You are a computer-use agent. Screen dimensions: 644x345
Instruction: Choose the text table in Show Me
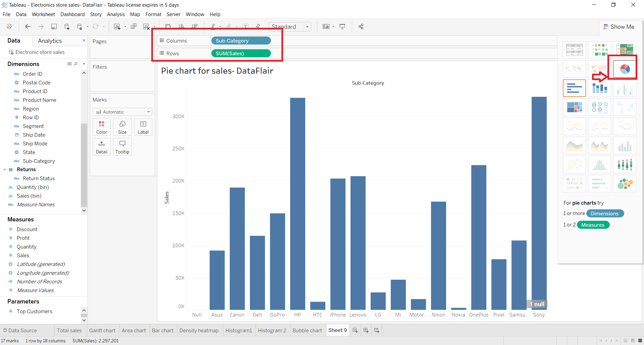tap(574, 50)
